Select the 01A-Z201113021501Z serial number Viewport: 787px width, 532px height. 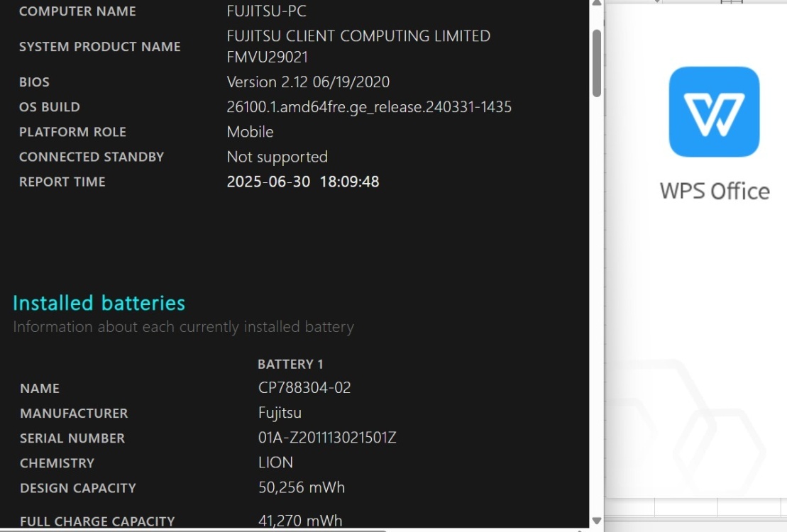[x=327, y=438]
